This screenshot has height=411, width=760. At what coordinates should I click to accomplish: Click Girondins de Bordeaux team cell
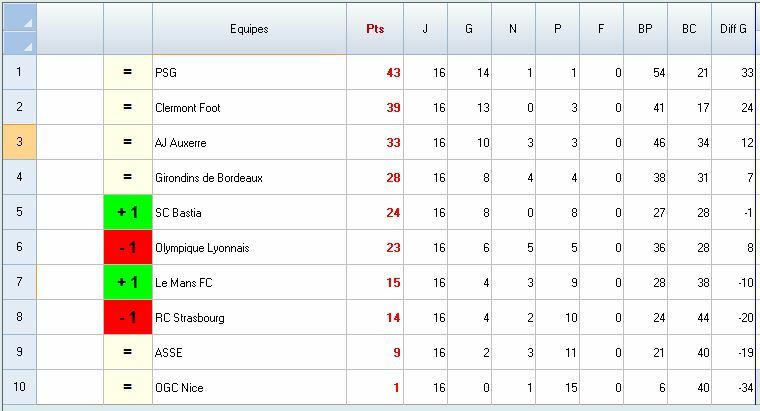(x=209, y=178)
